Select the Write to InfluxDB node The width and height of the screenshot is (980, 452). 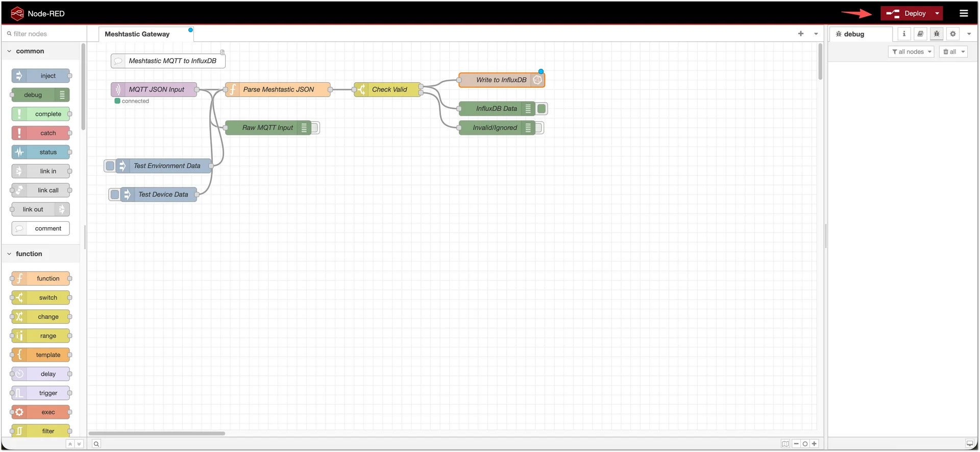point(502,80)
